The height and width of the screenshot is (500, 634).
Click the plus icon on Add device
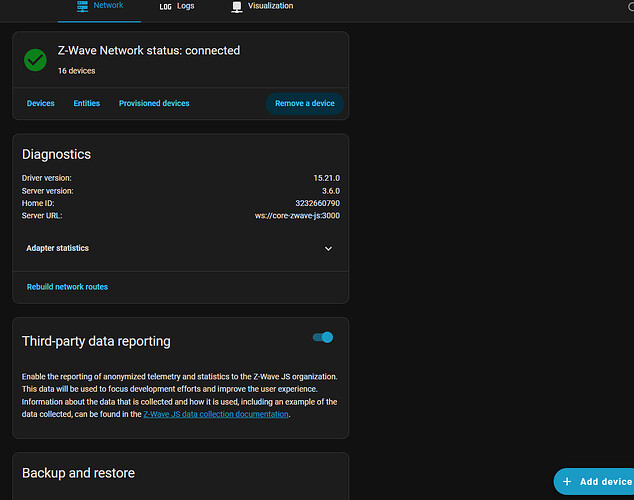pos(567,481)
